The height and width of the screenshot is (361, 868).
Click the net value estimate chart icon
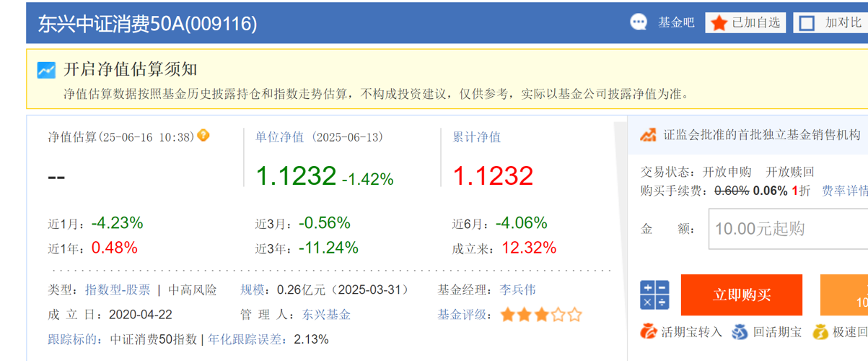click(46, 70)
